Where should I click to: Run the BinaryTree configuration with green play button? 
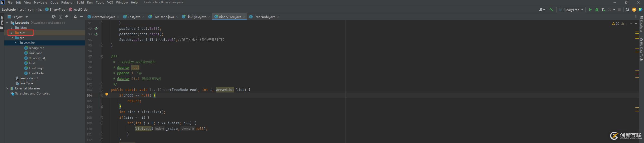(x=590, y=10)
